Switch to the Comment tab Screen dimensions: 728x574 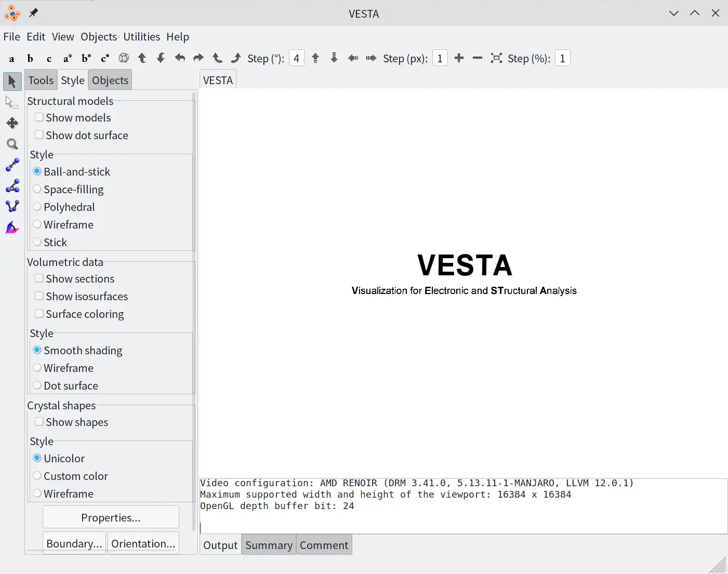click(324, 545)
